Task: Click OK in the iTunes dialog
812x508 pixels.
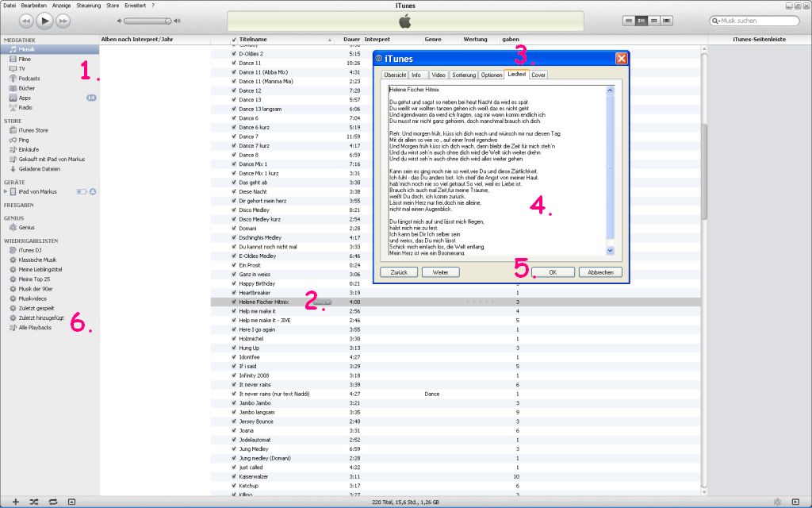Action: (553, 273)
